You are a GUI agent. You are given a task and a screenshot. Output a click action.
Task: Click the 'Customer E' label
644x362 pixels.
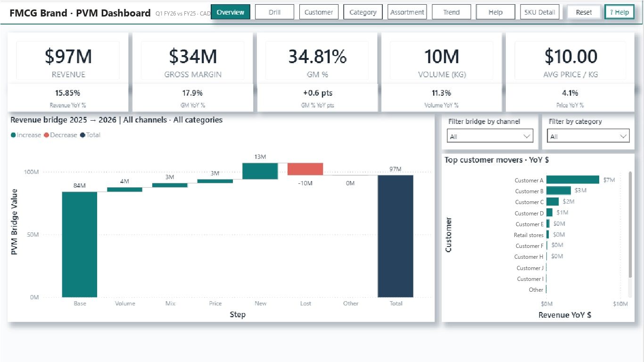click(529, 224)
